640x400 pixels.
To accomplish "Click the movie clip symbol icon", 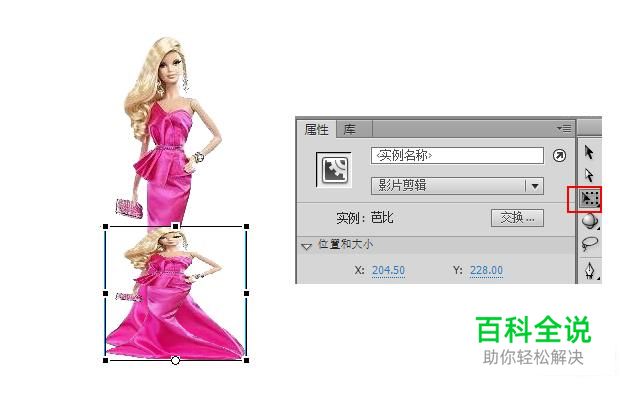I will click(334, 169).
